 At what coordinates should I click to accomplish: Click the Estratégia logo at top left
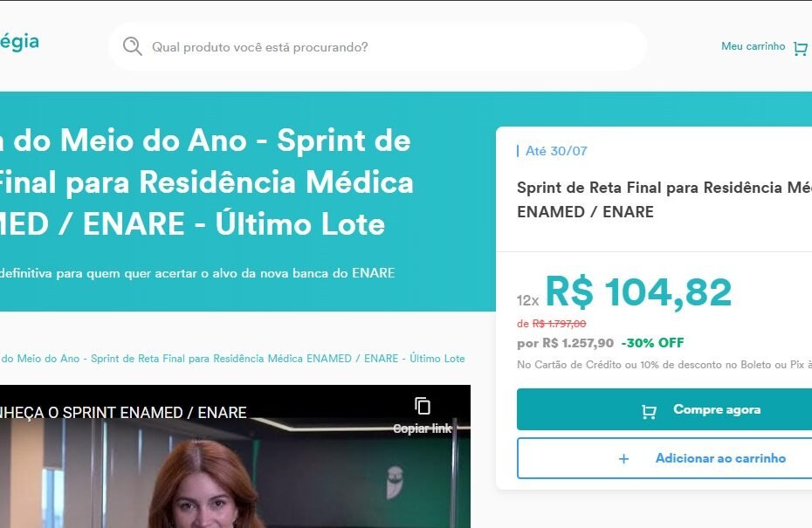(19, 41)
